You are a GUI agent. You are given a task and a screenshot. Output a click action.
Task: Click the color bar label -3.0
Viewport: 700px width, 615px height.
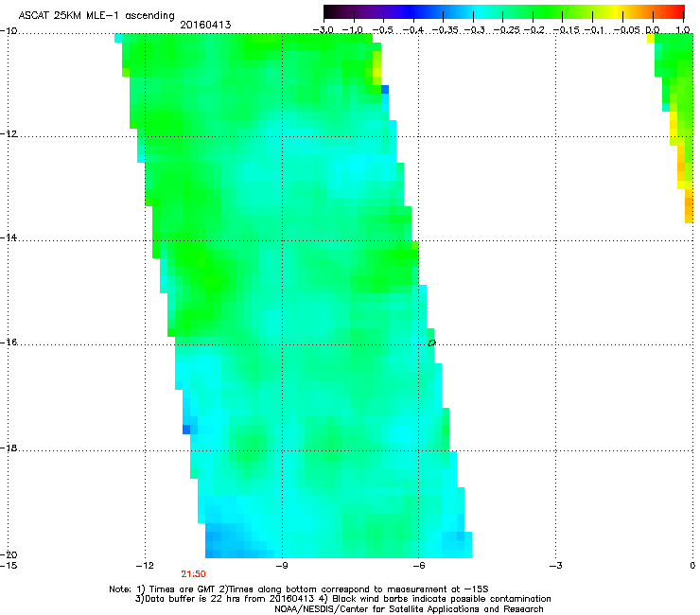point(324,30)
